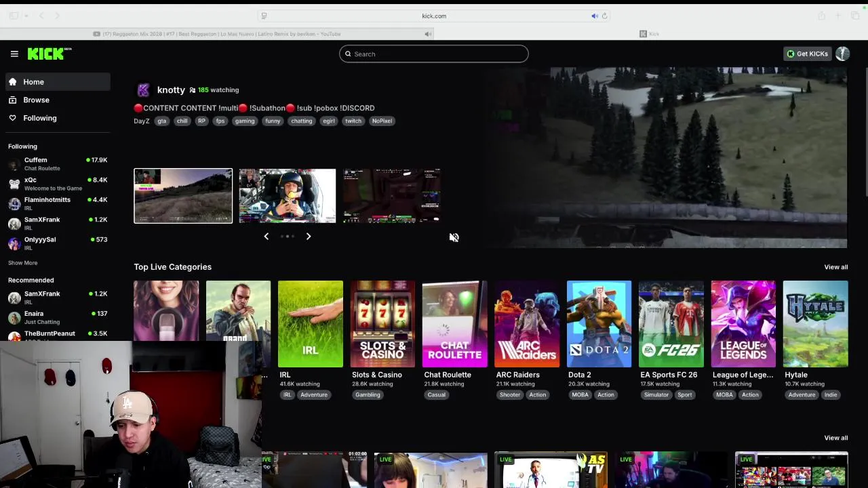Screen dimensions: 868x488
Task: Click the funny tag
Action: pyautogui.click(x=273, y=121)
